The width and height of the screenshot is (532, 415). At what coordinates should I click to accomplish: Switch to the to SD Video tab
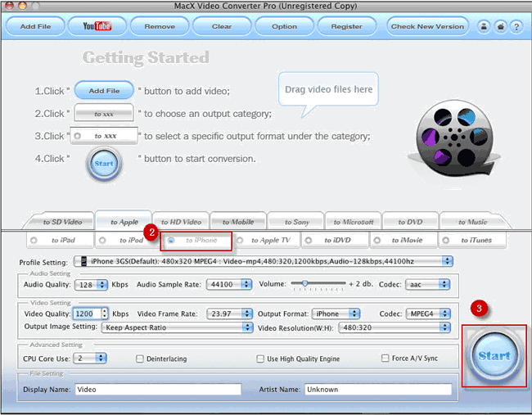tap(62, 222)
